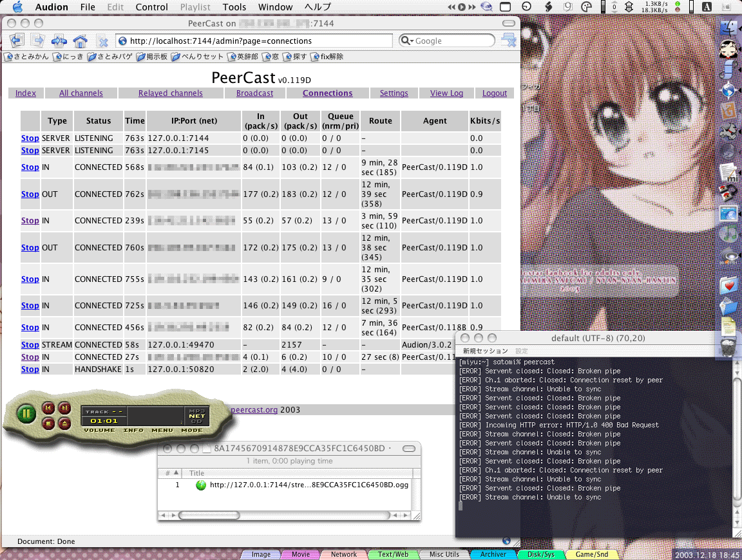Go to Relayed channels page
This screenshot has height=560, width=742.
(170, 93)
